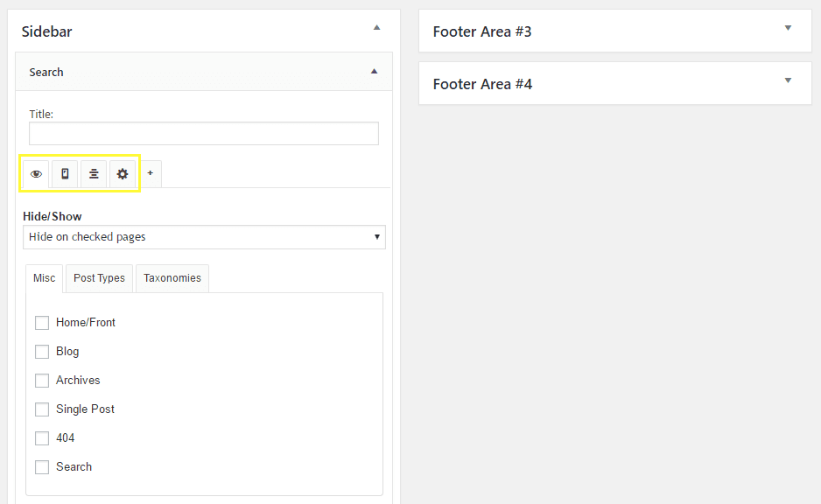Viewport: 821px width, 504px height.
Task: Click the plus icon to add options
Action: pyautogui.click(x=150, y=173)
